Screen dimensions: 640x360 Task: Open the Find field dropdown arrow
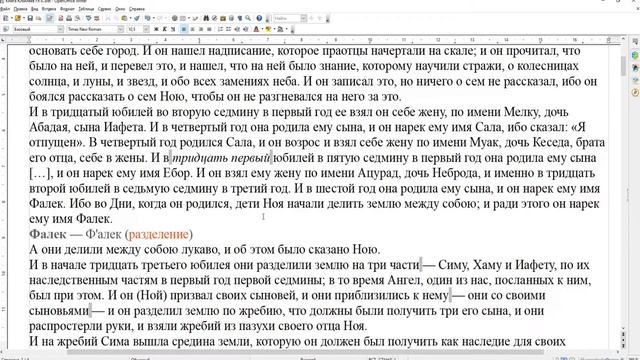(304, 18)
